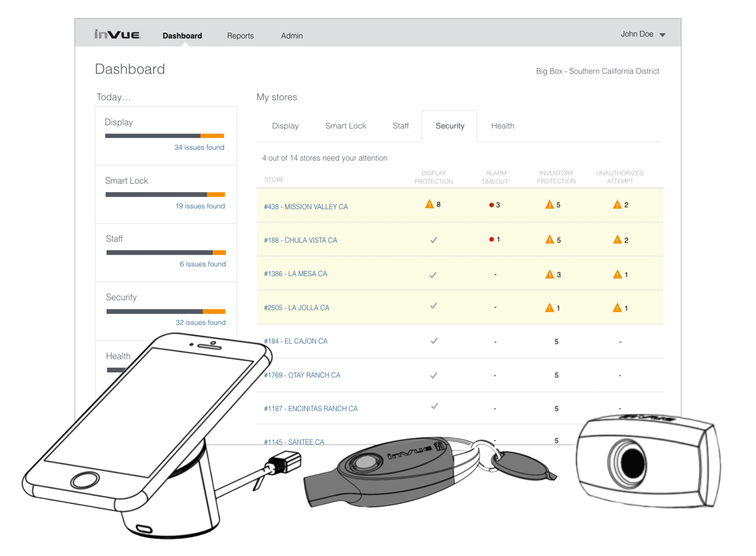Click the Staff issues progress bar

click(166, 253)
